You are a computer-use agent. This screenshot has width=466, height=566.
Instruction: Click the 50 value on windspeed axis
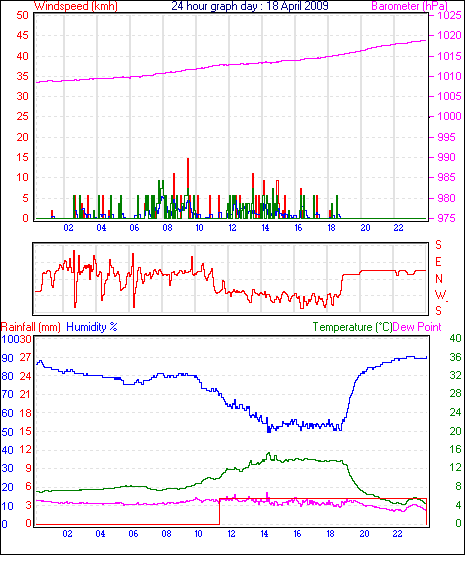pos(22,15)
